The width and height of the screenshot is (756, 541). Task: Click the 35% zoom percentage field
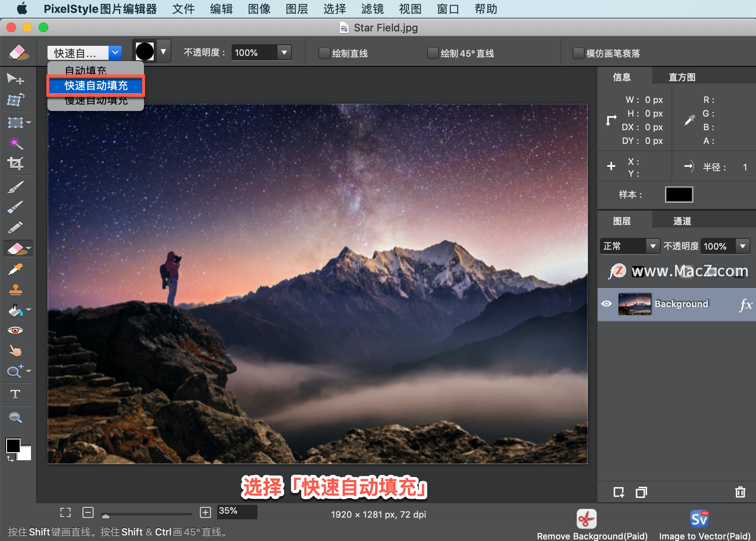pos(237,512)
